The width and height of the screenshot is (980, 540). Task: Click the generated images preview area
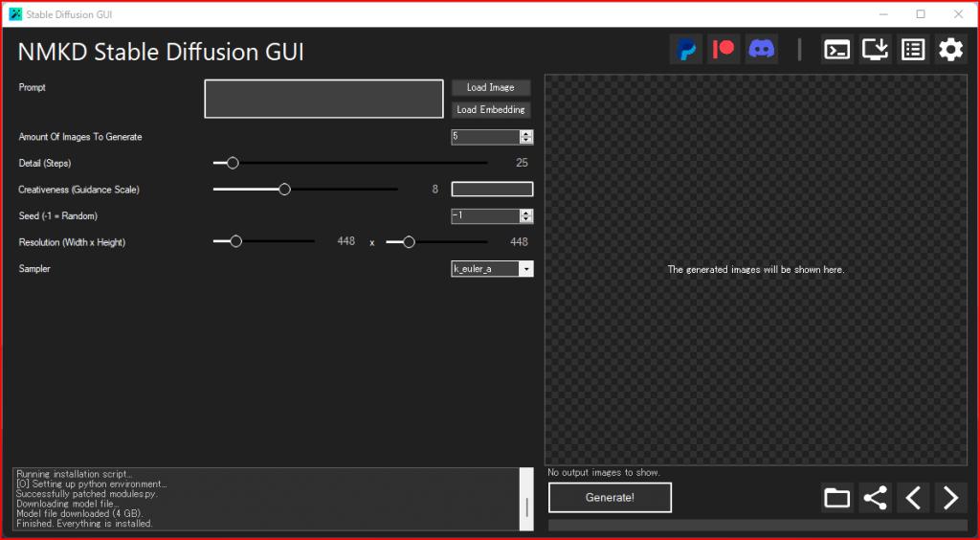click(756, 270)
